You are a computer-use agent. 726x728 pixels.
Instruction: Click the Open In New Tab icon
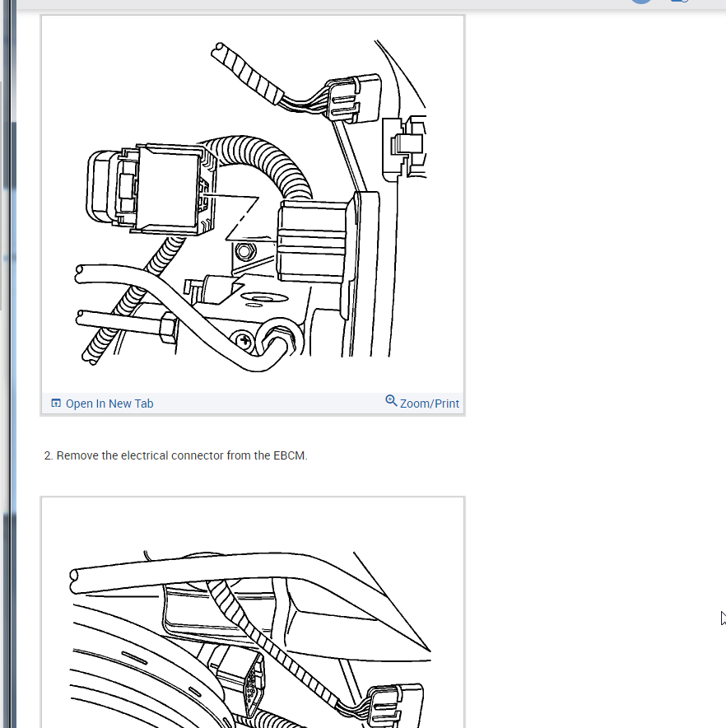point(56,403)
